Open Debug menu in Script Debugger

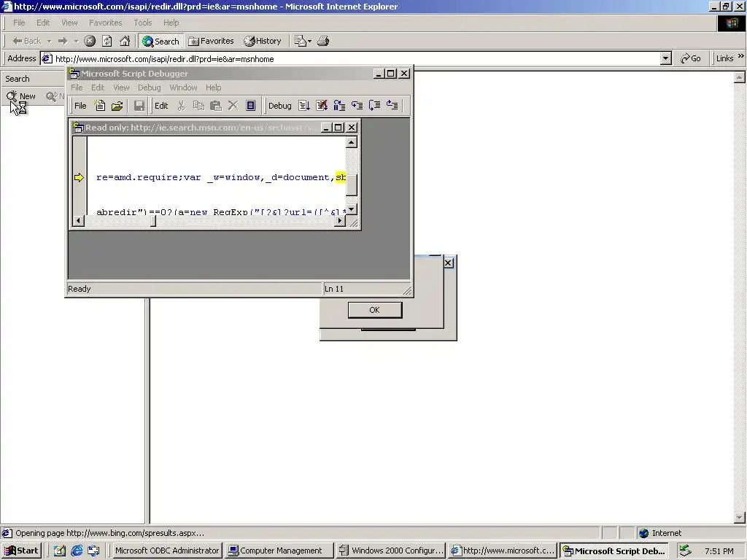[x=149, y=87]
